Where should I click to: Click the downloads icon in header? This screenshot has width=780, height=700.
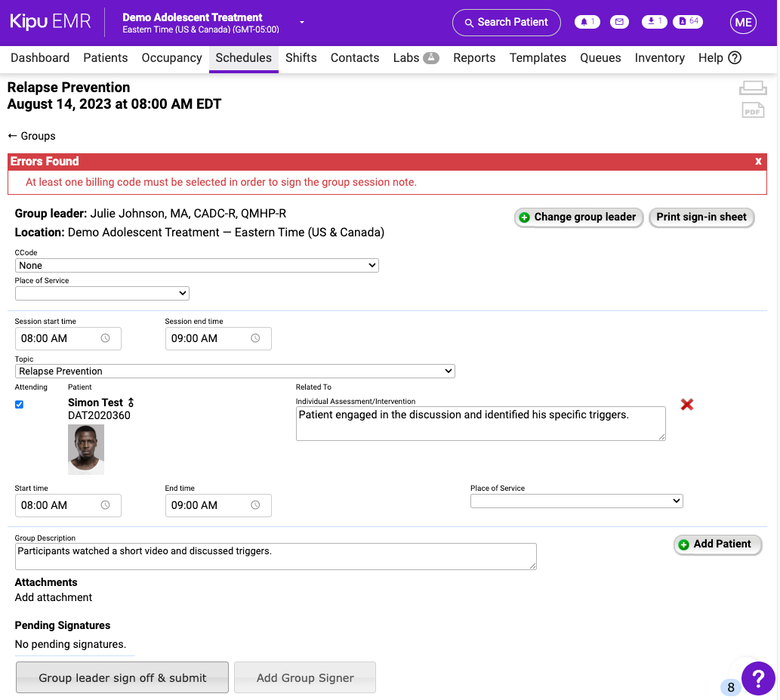[x=653, y=22]
